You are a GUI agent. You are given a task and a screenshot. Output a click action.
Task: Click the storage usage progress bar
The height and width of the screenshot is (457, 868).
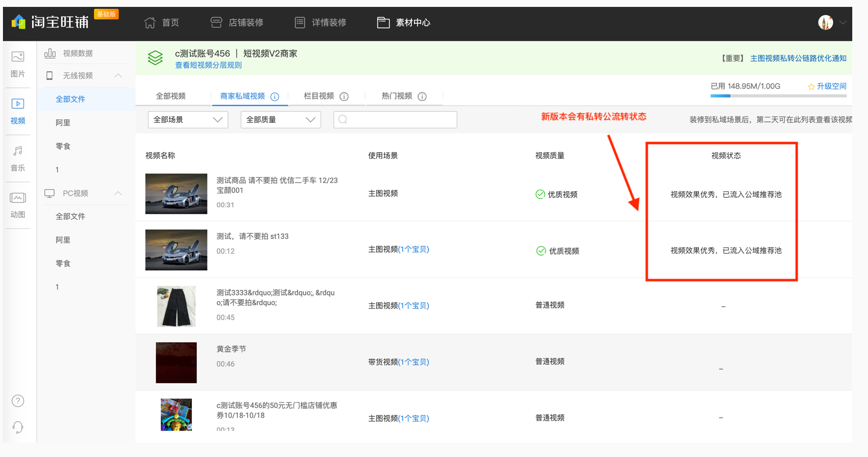click(779, 96)
